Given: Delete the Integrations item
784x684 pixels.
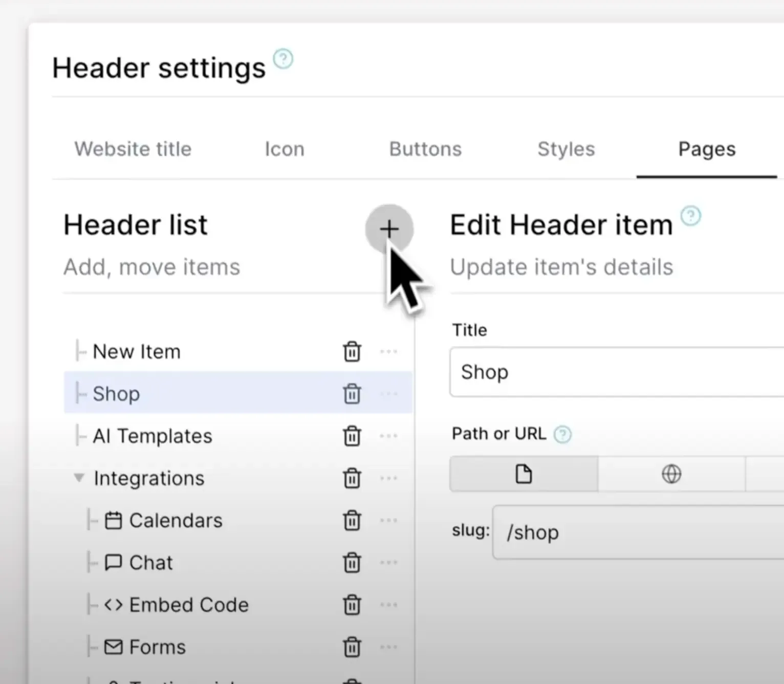Looking at the screenshot, I should point(352,478).
